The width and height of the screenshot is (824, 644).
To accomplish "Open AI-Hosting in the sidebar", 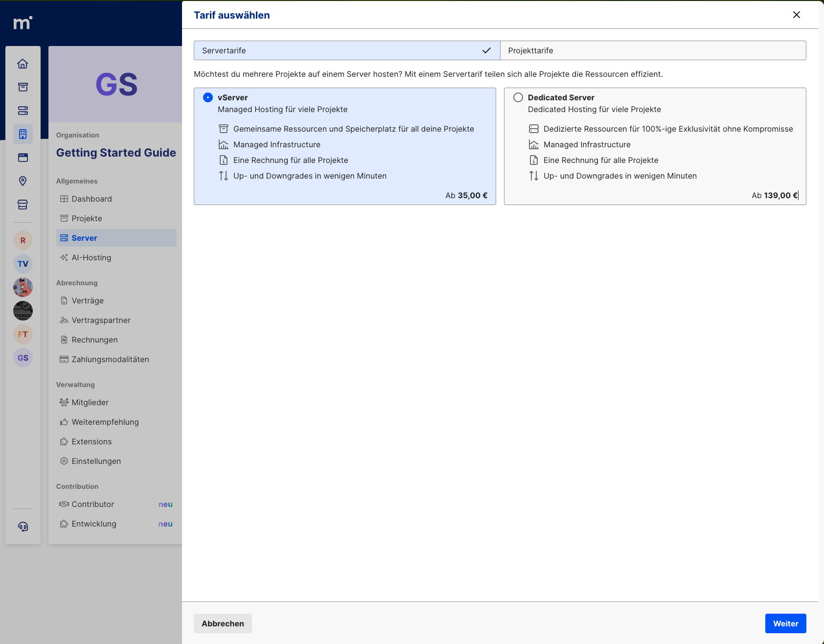I will coord(91,257).
